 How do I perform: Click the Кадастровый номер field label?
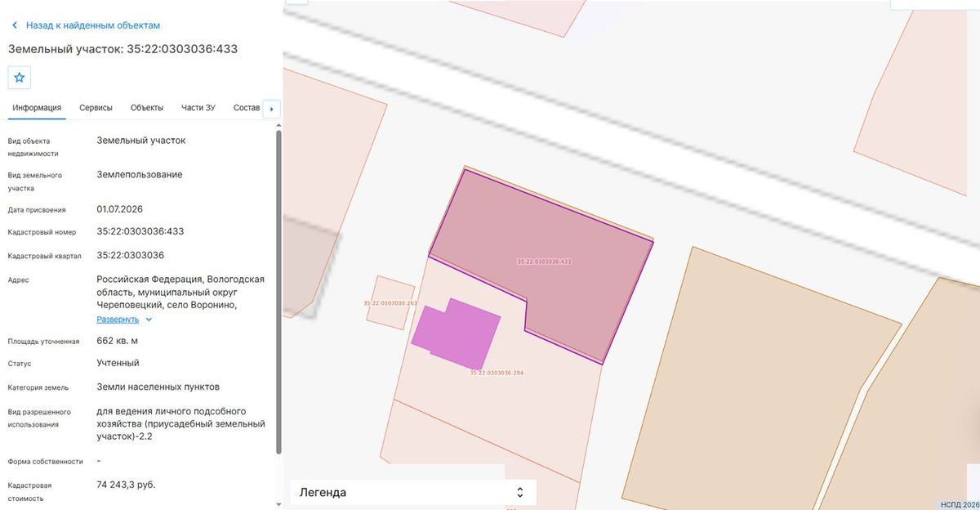40,233
